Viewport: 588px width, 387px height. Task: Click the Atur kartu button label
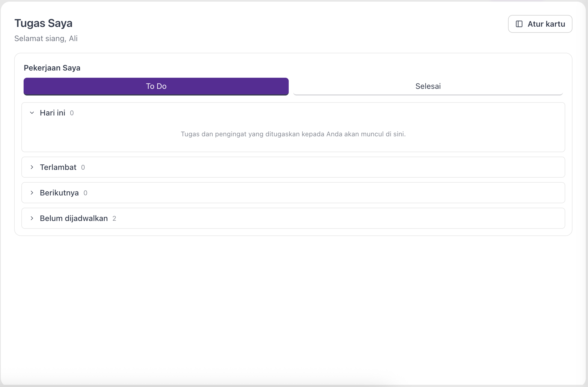546,24
